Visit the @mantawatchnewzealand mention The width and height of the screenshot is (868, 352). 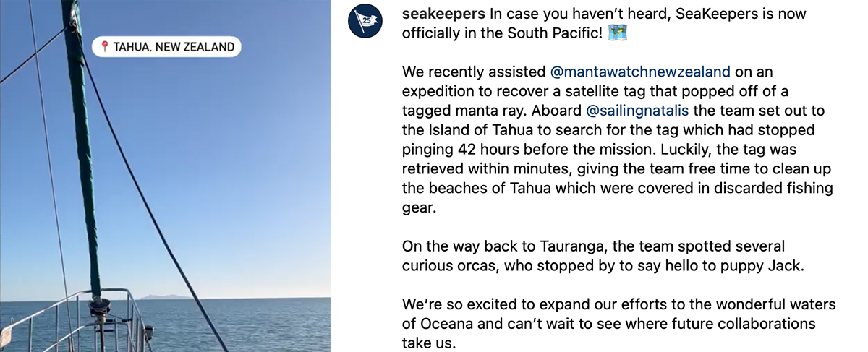point(641,72)
